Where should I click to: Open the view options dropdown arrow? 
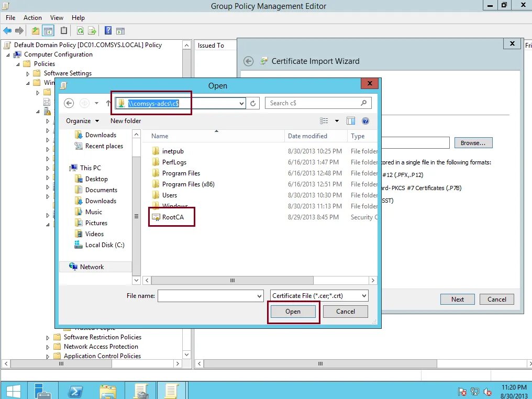(x=337, y=121)
